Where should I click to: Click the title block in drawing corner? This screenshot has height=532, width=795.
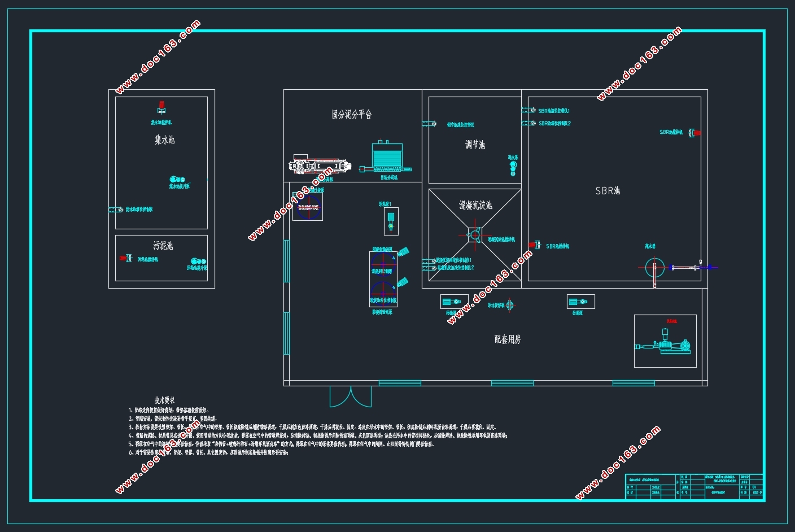tap(694, 486)
